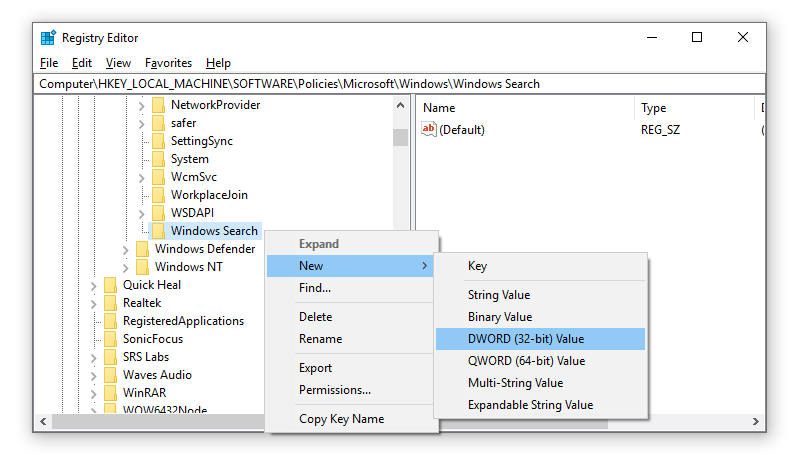The height and width of the screenshot is (465, 803).
Task: Click the SRS Labs folder icon
Action: coord(111,356)
